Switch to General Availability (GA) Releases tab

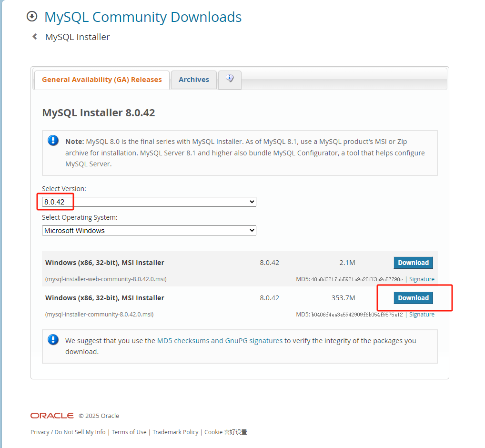coord(102,80)
